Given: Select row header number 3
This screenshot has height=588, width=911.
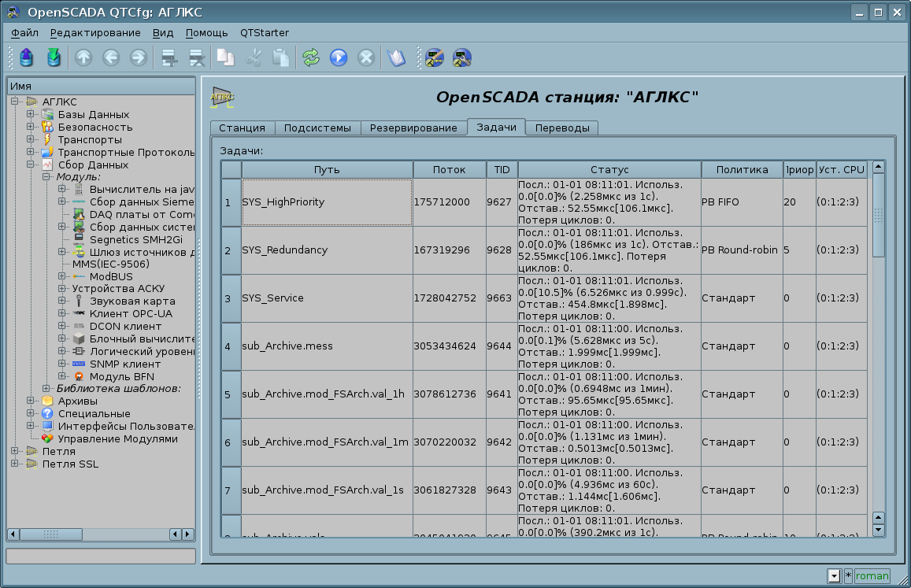Looking at the screenshot, I should (231, 298).
